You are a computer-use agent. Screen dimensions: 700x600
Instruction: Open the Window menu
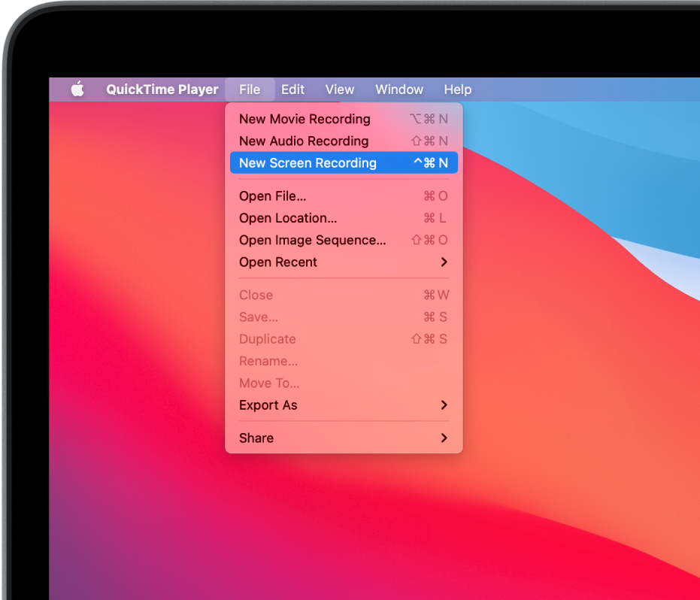[398, 89]
